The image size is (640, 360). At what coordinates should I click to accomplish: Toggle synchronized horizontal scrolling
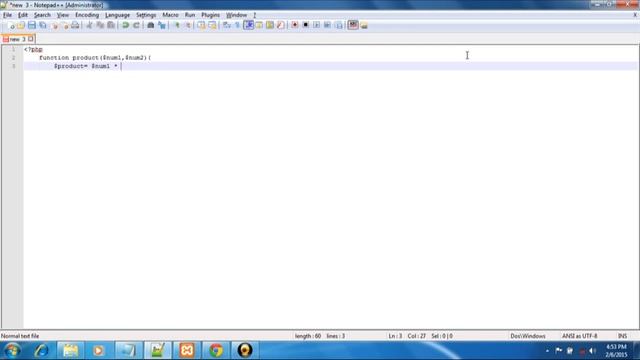click(212, 25)
